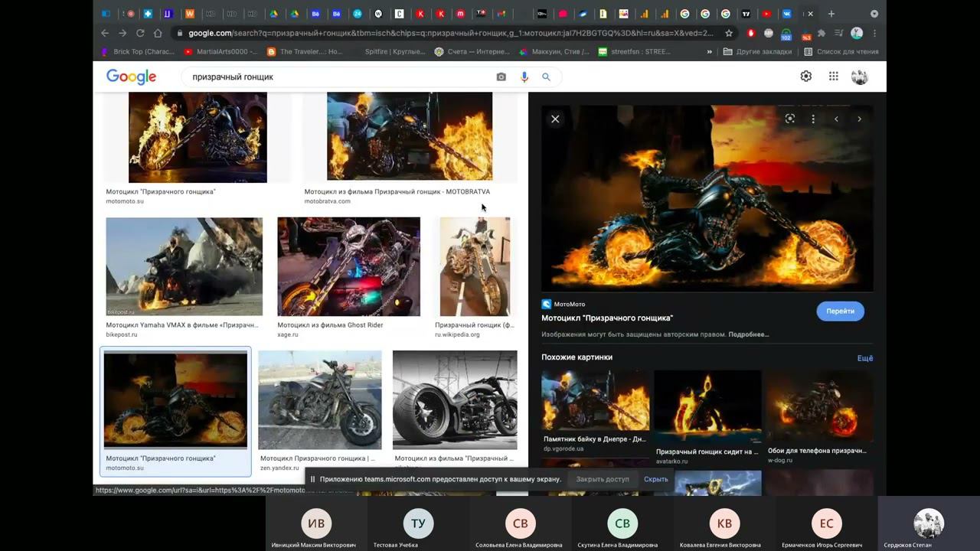Screen dimensions: 980x551
Task: Select the motobratva.com motorcycle thumbnail
Action: coord(410,136)
